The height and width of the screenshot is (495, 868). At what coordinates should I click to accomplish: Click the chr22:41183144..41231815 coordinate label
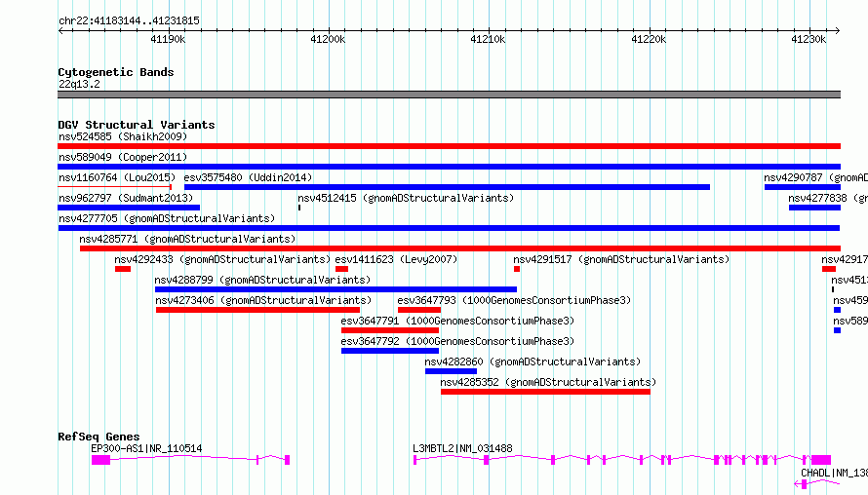[129, 21]
